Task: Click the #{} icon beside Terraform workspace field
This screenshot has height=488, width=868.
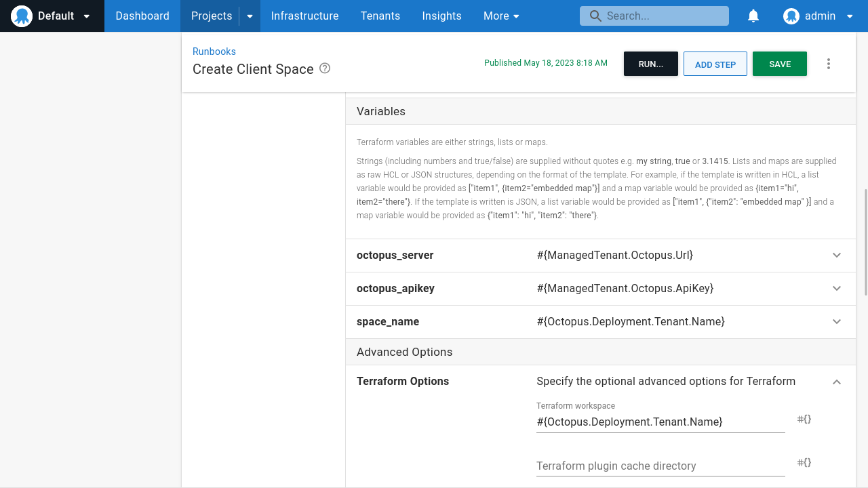Action: [x=804, y=419]
